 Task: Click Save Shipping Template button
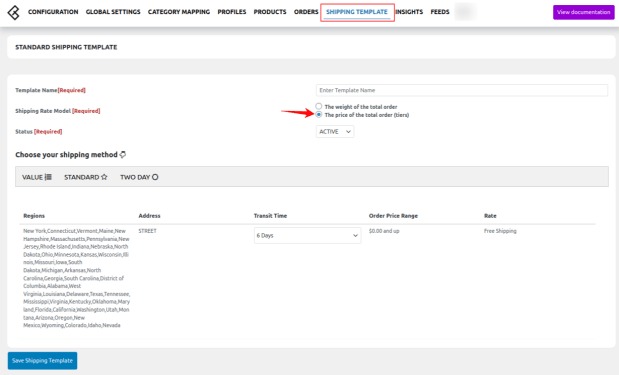coord(42,360)
